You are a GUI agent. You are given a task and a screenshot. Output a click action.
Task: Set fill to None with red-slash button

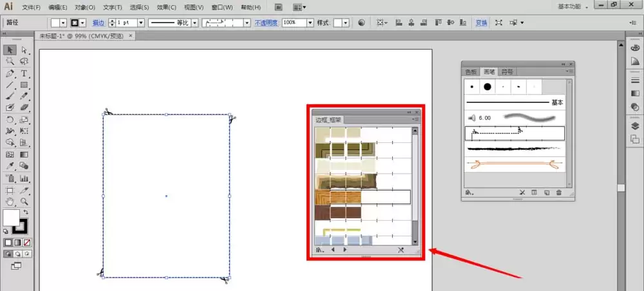(27, 243)
